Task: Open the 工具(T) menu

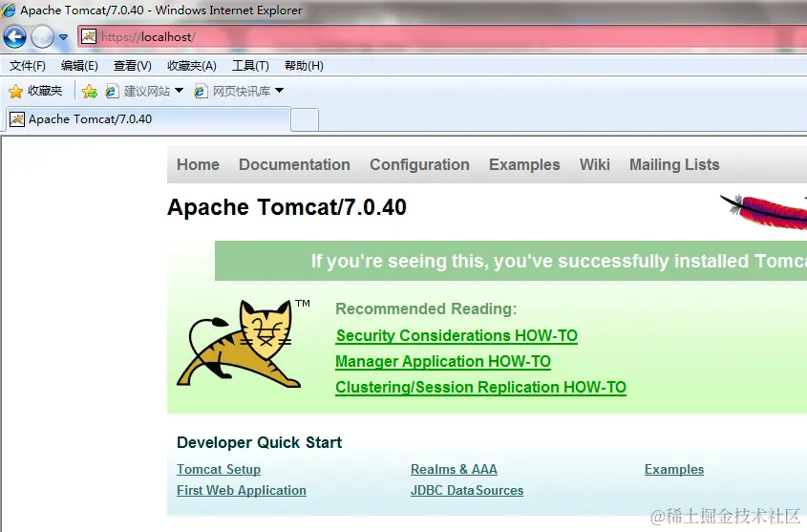Action: coord(250,66)
